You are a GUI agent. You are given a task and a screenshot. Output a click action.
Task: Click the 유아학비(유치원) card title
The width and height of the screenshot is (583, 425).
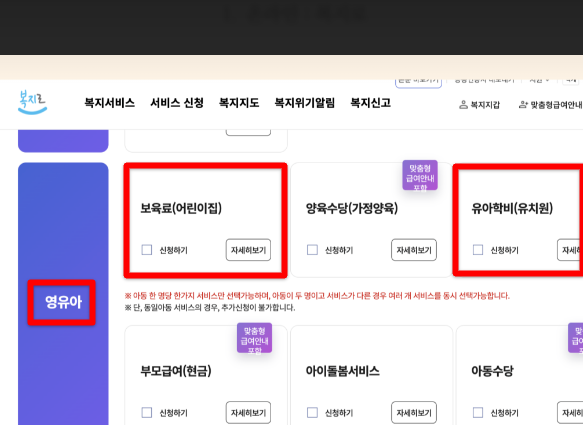coord(512,208)
